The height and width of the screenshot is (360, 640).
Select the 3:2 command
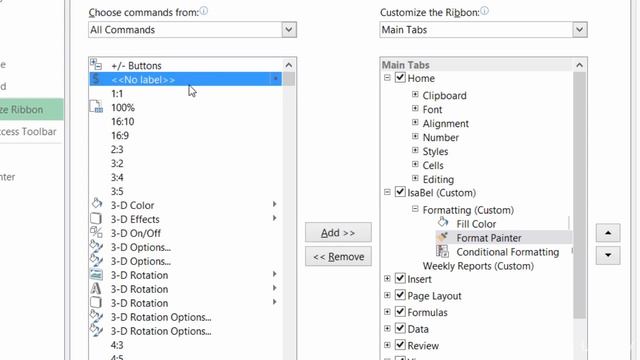pos(117,163)
